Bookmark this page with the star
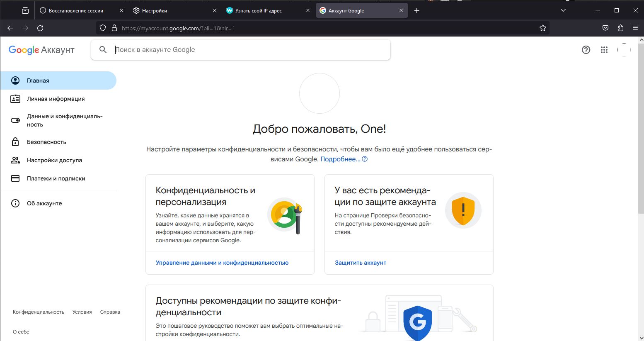Image resolution: width=644 pixels, height=341 pixels. click(543, 28)
